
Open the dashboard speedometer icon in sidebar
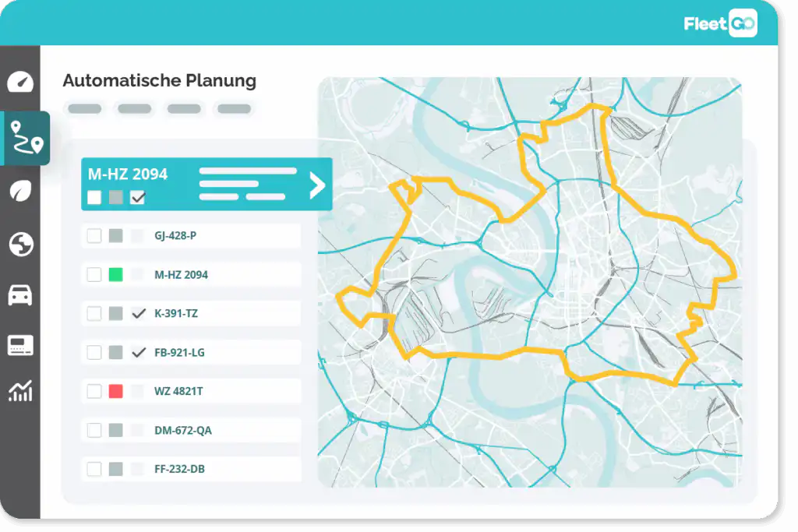[x=20, y=81]
